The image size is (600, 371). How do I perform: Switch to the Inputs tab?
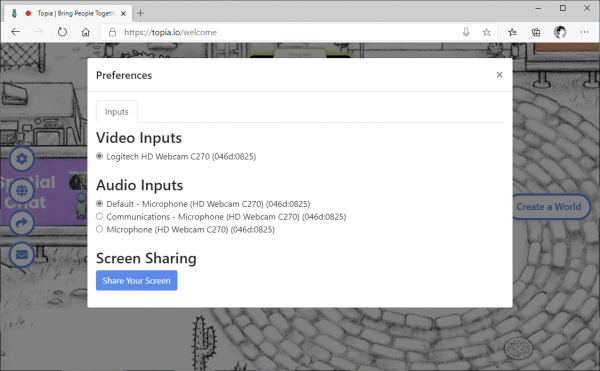coord(117,112)
